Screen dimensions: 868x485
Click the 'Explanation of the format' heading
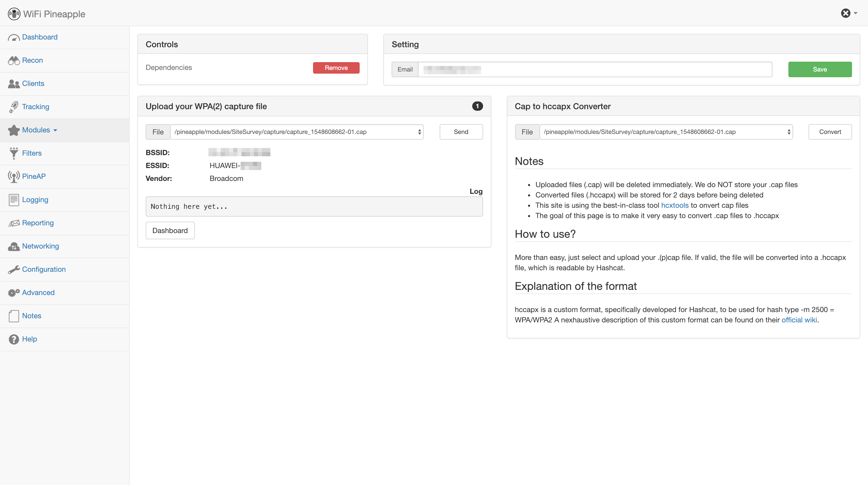(576, 286)
